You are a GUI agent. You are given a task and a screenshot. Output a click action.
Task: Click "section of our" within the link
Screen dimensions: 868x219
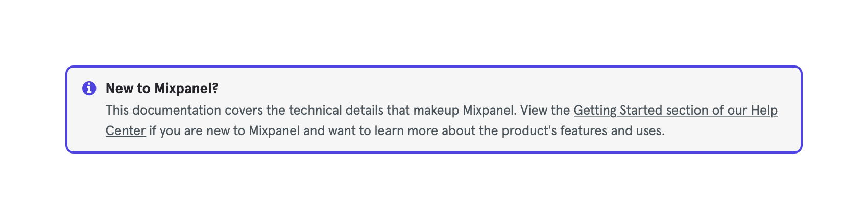pos(707,111)
